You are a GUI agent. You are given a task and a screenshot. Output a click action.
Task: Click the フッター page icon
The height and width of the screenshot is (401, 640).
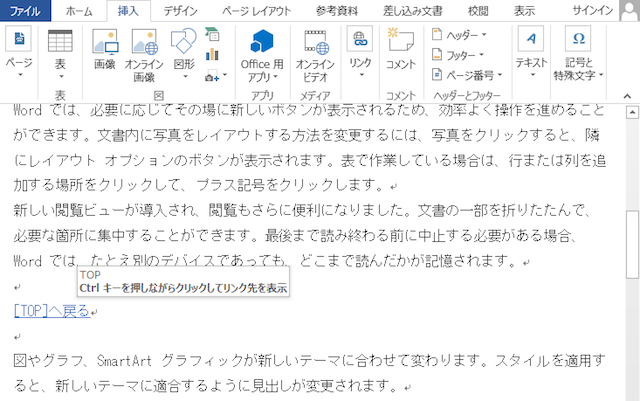[437, 54]
